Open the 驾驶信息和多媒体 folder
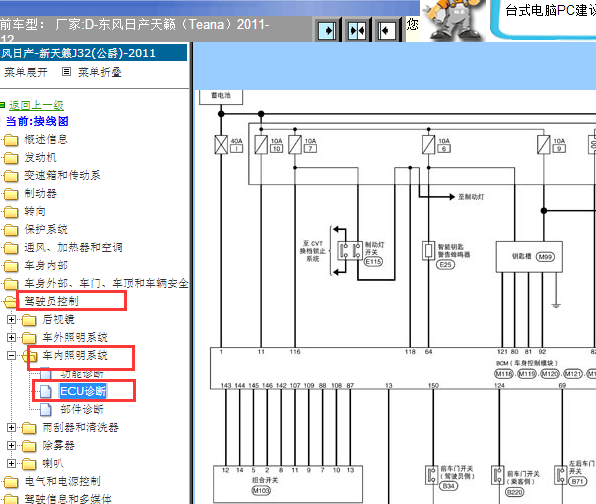This screenshot has height=504, width=596. [x=68, y=499]
